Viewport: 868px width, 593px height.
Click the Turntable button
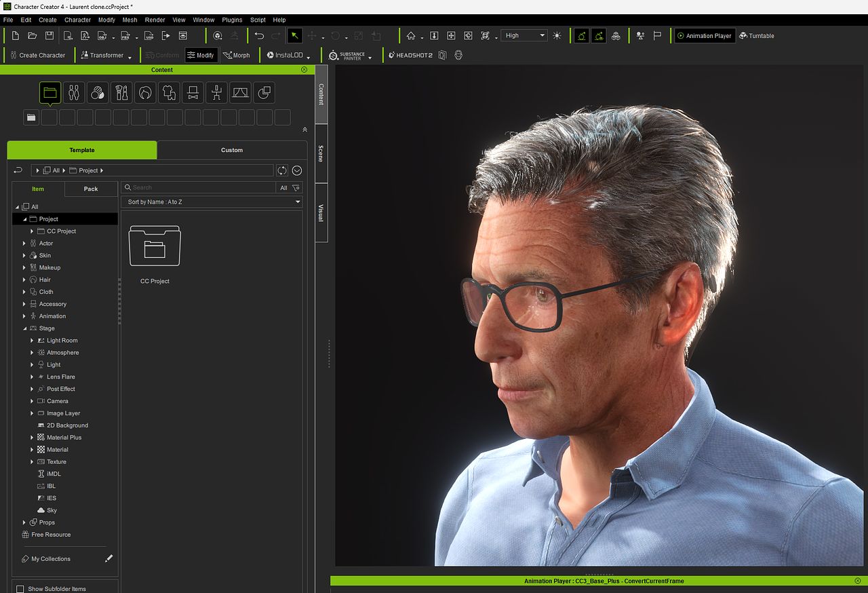click(756, 36)
